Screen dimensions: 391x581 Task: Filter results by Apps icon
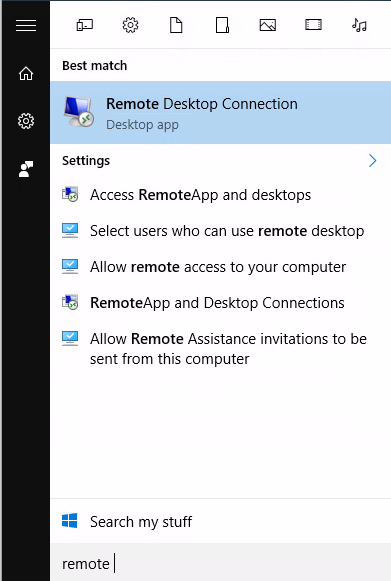tap(85, 25)
